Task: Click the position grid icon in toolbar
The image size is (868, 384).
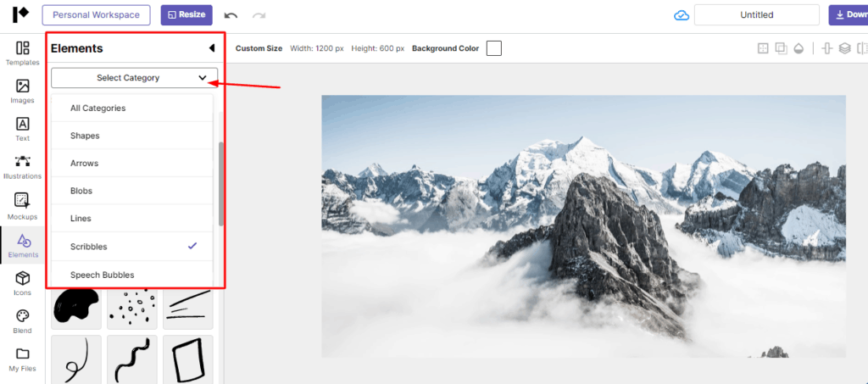Action: (764, 48)
